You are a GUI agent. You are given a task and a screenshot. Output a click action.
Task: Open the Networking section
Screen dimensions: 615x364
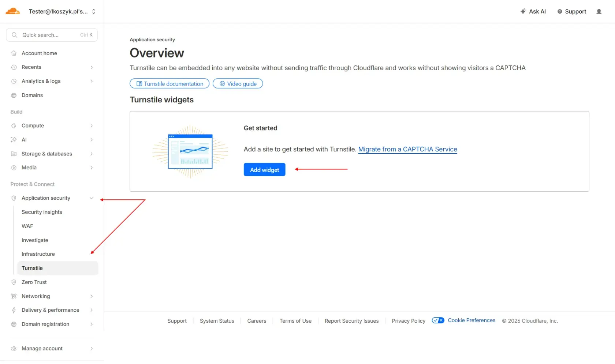pyautogui.click(x=36, y=296)
